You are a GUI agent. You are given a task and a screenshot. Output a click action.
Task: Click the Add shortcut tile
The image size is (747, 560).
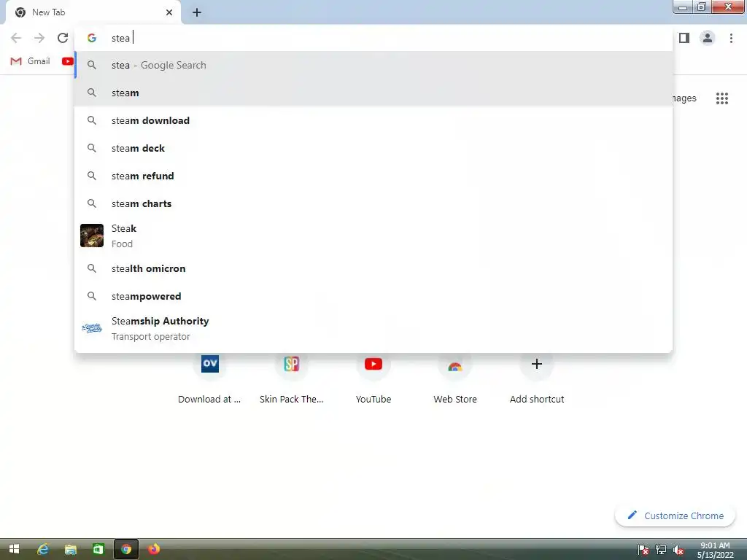537,378
